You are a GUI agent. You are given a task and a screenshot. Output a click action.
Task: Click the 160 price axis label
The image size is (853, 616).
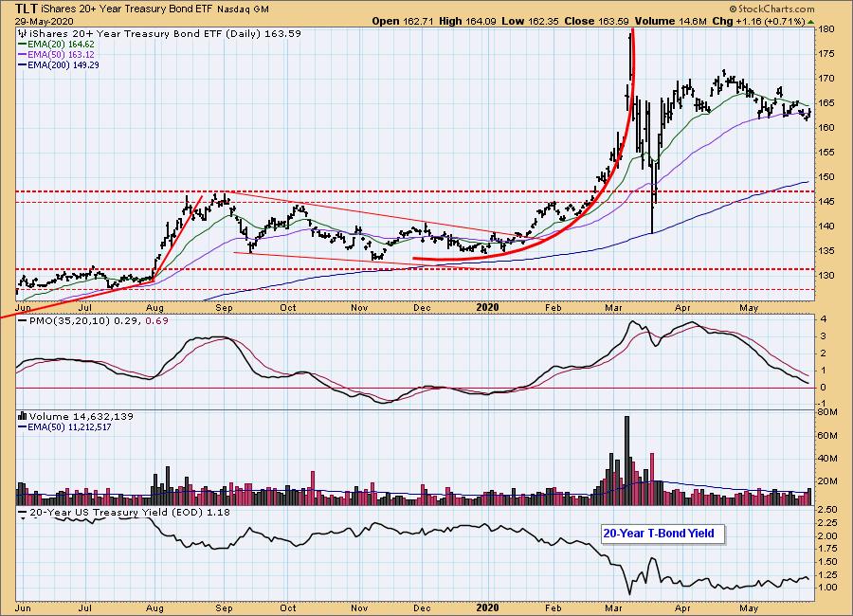pos(826,128)
